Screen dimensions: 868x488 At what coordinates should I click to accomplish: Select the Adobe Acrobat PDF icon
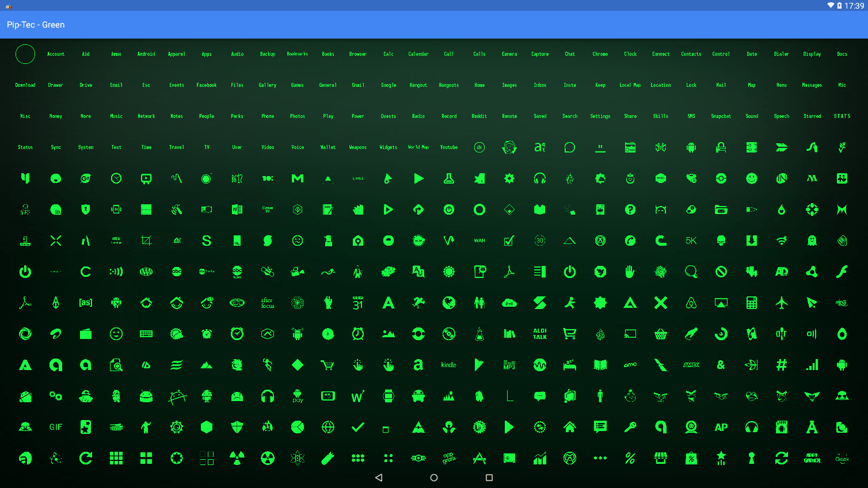[x=509, y=272]
